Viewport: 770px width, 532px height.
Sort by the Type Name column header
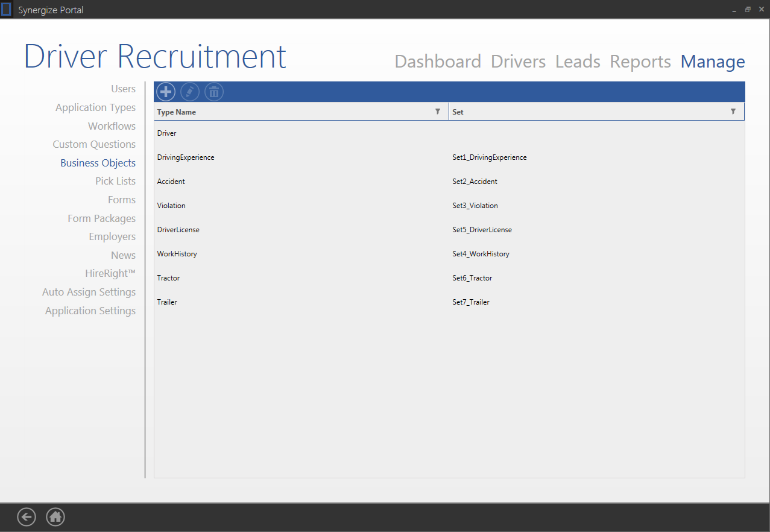(x=177, y=112)
